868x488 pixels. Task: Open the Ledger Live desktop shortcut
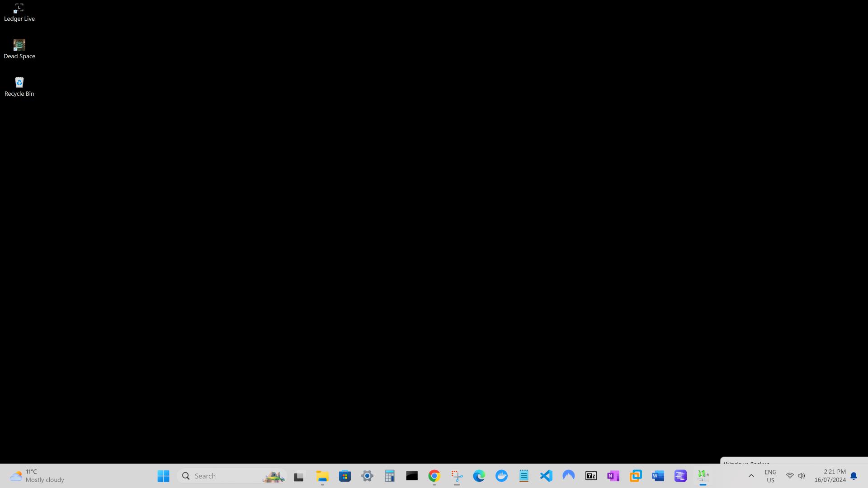click(x=19, y=12)
